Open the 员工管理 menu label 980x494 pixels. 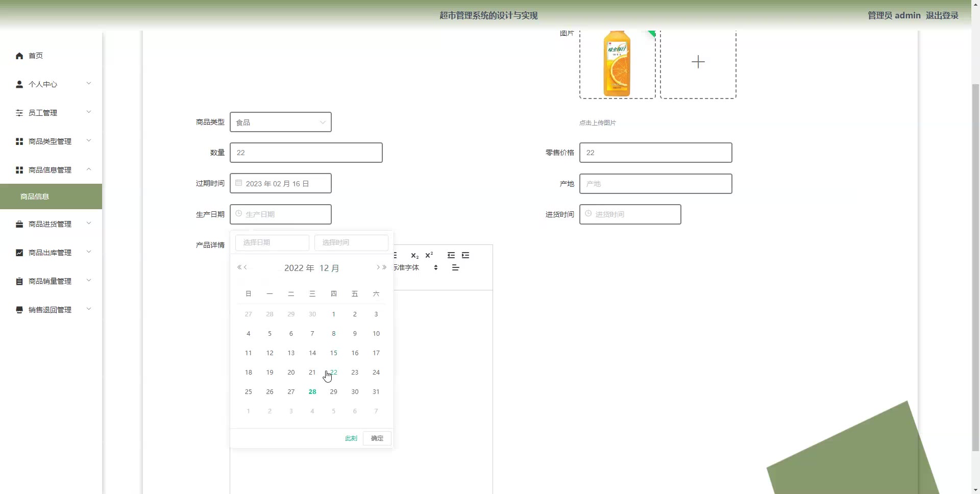pyautogui.click(x=43, y=113)
